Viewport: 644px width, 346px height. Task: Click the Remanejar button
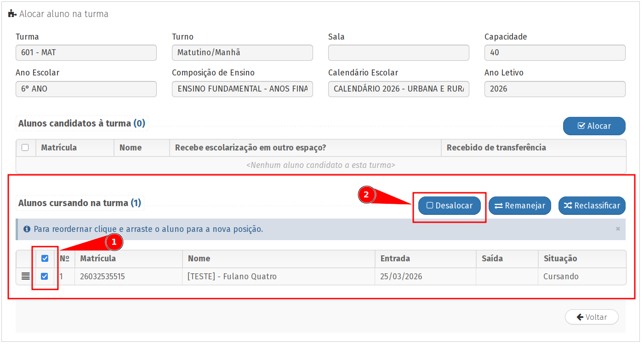point(519,206)
